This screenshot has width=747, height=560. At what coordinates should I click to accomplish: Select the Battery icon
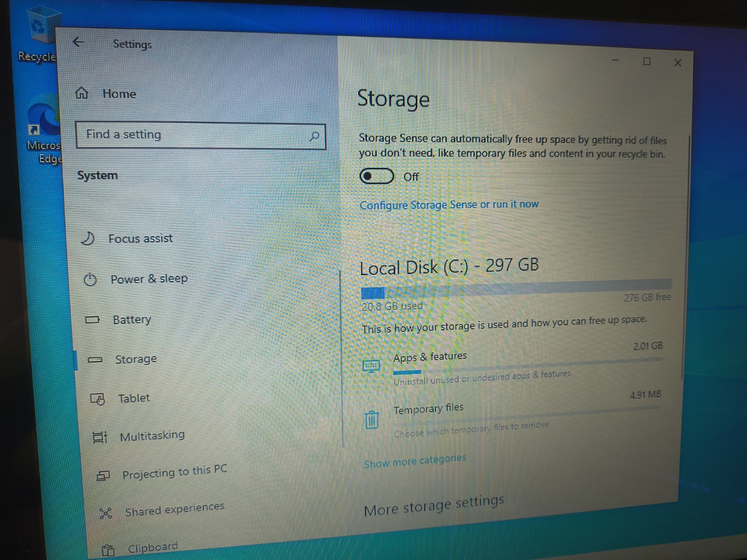coord(92,320)
